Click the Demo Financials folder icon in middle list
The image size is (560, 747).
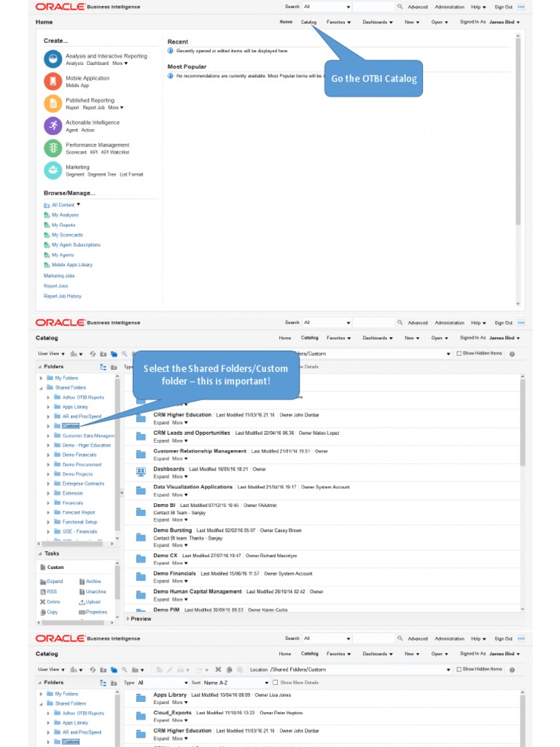141,577
